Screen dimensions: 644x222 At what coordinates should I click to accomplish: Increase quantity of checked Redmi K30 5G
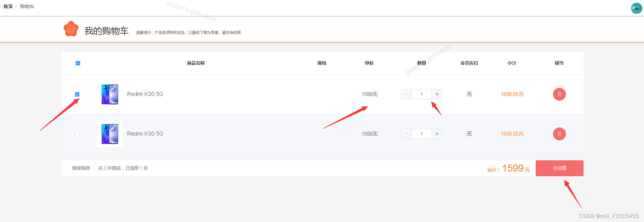coord(437,94)
